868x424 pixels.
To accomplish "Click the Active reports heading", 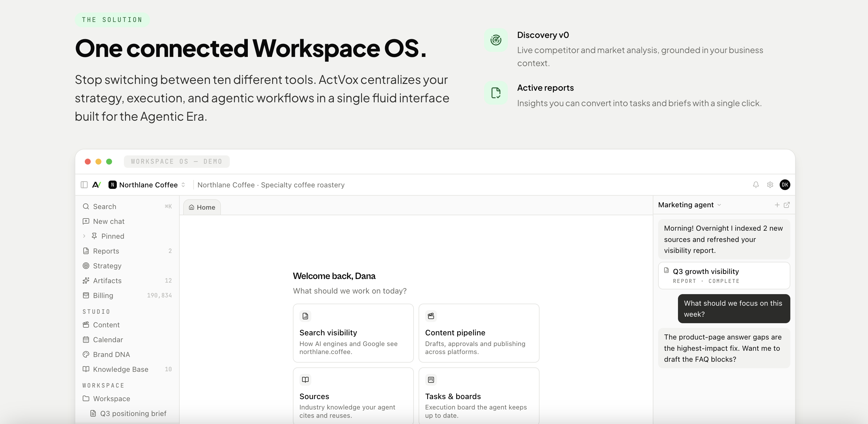I will point(545,88).
